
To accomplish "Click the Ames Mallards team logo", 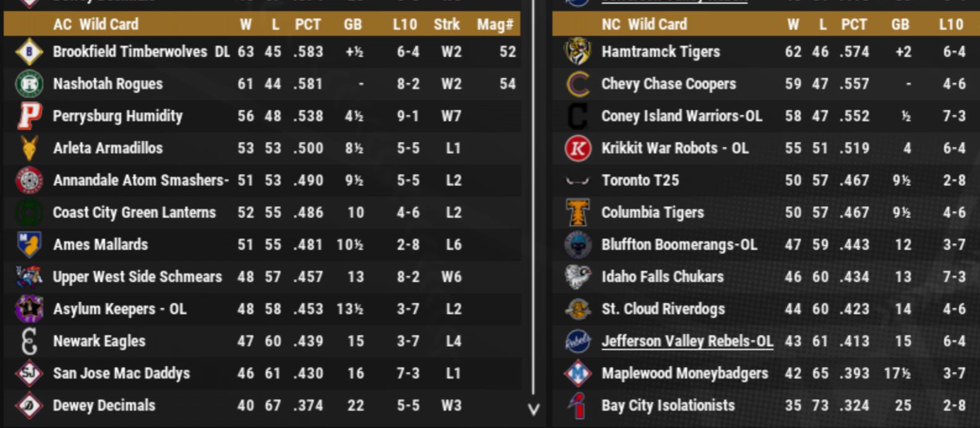I will [29, 245].
